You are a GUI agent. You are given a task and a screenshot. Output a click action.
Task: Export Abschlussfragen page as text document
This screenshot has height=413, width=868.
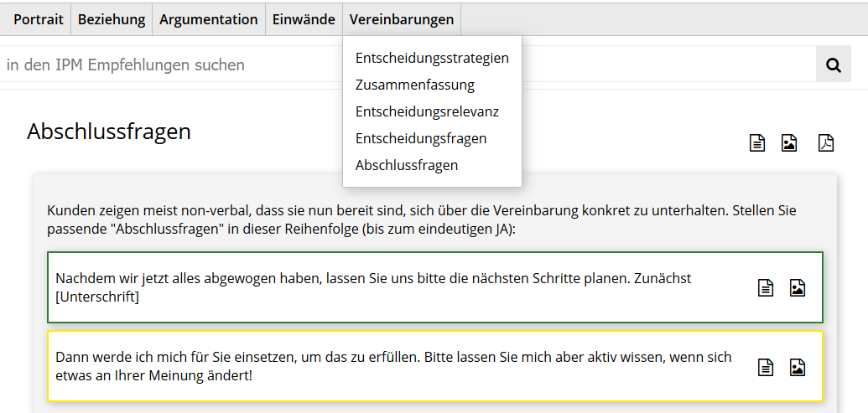click(757, 142)
